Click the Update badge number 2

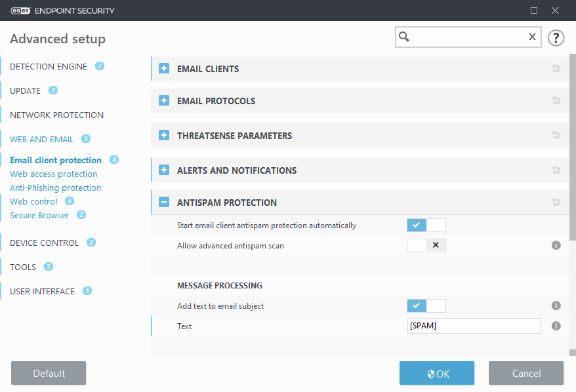pos(53,90)
